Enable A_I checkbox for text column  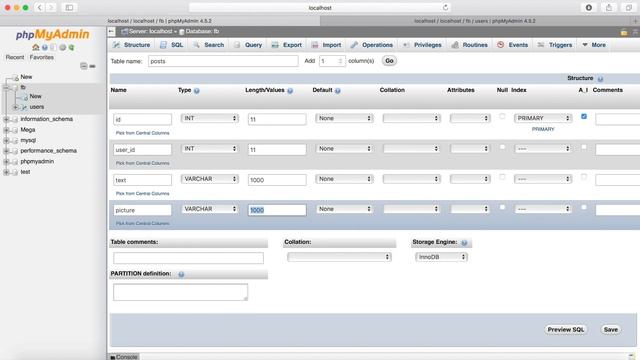[584, 177]
